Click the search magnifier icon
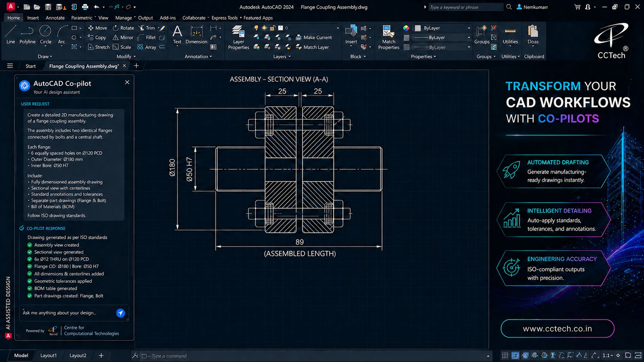Viewport: 644px width, 362px height. [x=509, y=7]
